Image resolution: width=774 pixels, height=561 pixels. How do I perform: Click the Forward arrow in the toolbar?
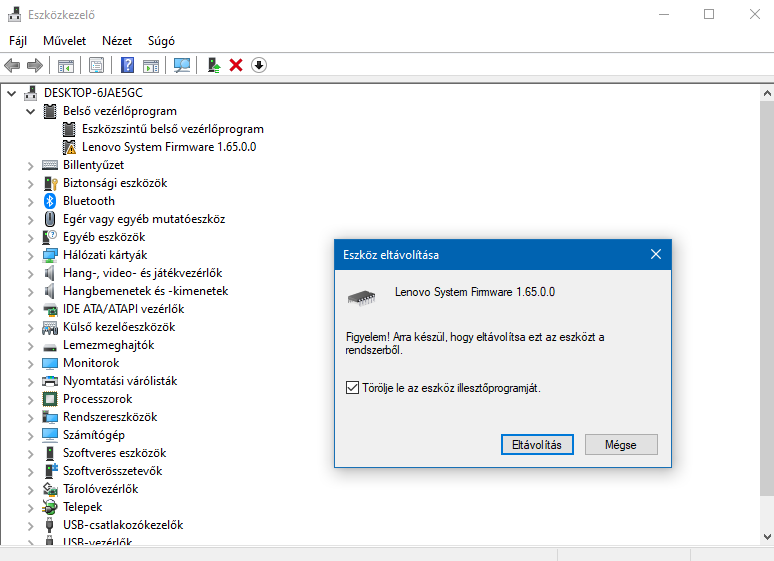[x=35, y=65]
